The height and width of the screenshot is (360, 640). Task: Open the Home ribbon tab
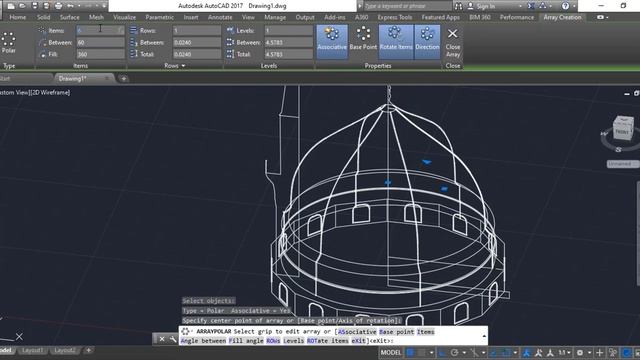coord(18,17)
